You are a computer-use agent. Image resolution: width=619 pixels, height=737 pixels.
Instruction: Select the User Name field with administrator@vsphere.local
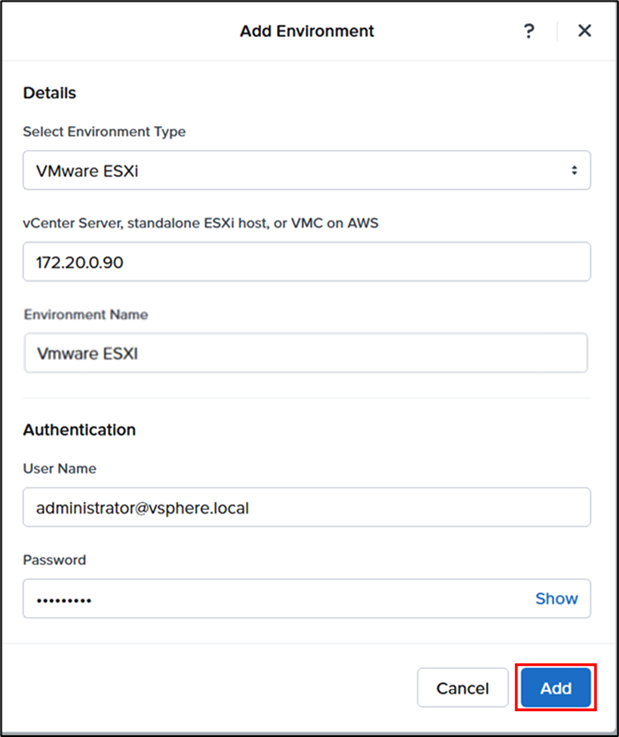[x=306, y=507]
